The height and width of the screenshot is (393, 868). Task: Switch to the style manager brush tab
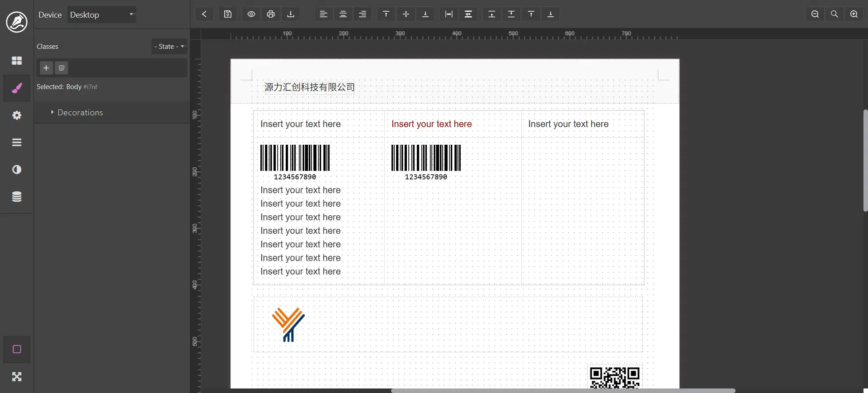coord(17,88)
